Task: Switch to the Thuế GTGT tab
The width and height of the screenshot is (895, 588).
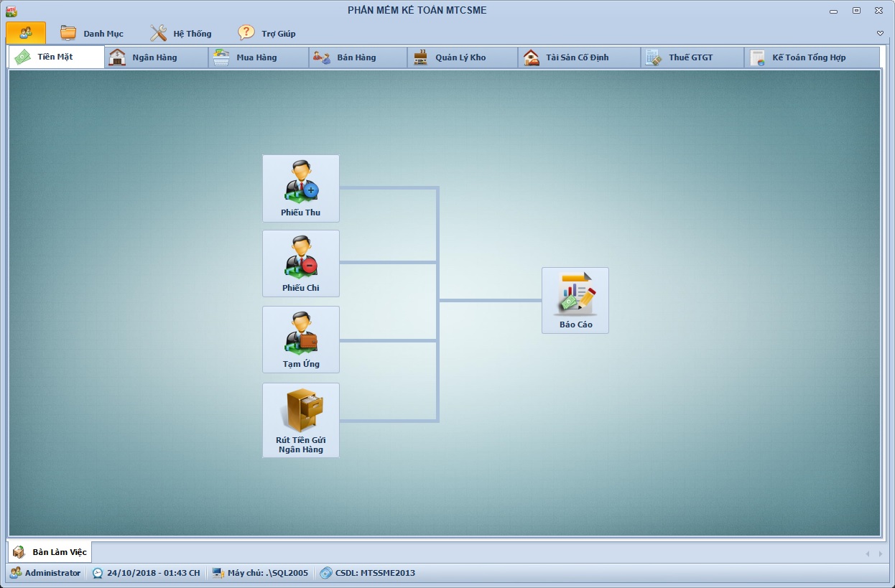Action: point(691,57)
